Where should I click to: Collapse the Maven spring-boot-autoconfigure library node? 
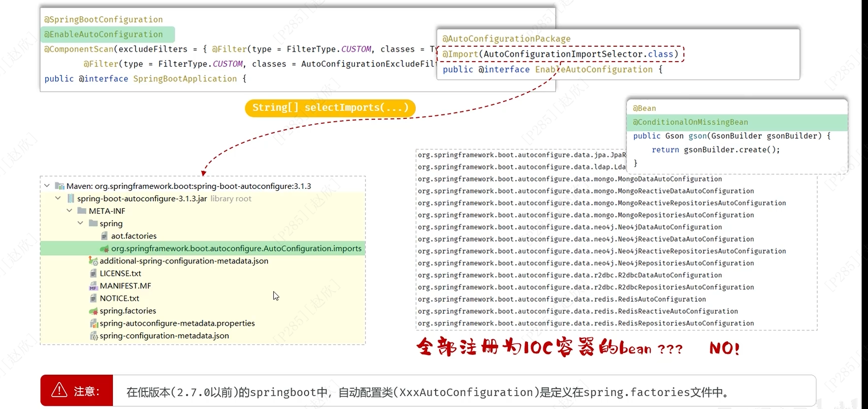click(47, 186)
